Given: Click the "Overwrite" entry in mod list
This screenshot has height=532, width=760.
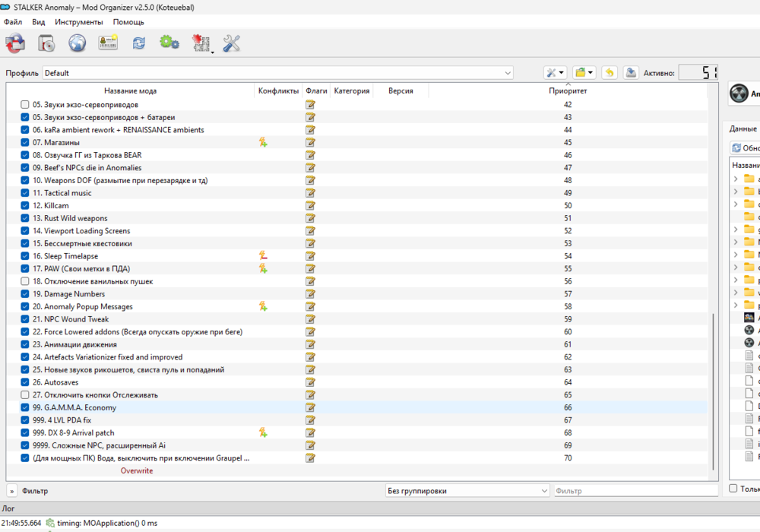Looking at the screenshot, I should [x=137, y=470].
